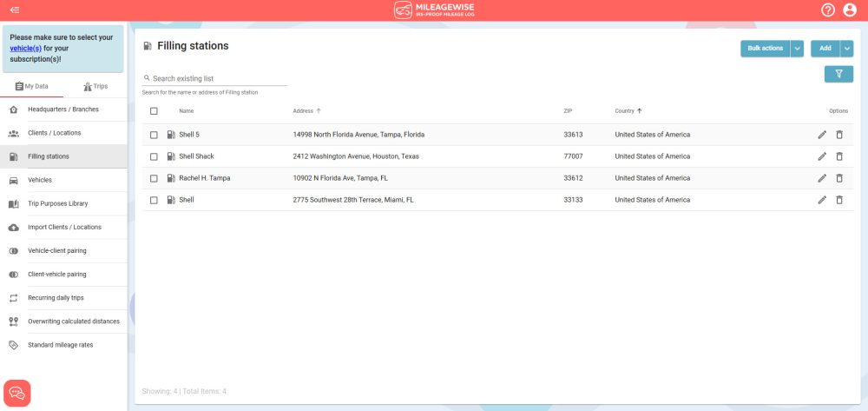
Task: Open the help question mark icon
Action: 827,10
